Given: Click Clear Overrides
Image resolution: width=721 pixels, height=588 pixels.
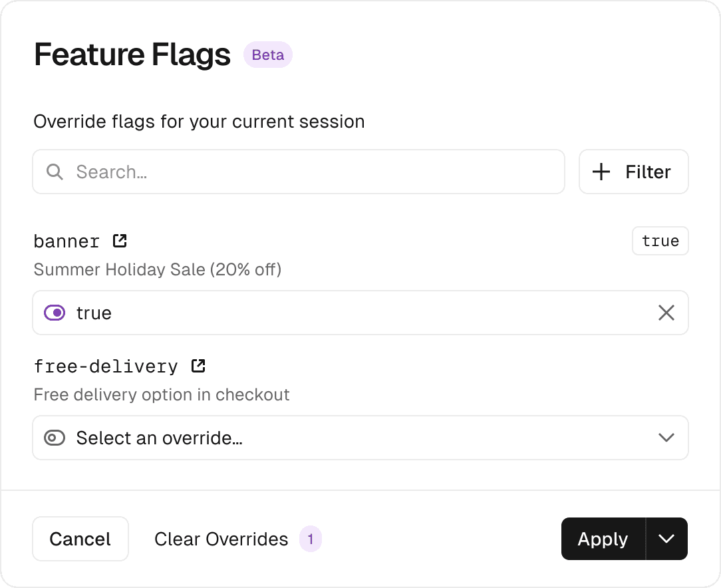Looking at the screenshot, I should (x=221, y=539).
